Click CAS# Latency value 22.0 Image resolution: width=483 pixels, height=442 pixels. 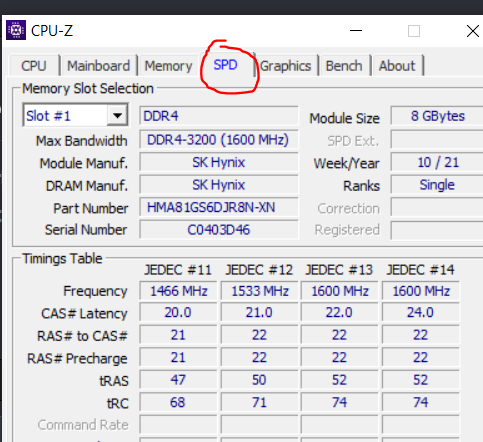[340, 313]
